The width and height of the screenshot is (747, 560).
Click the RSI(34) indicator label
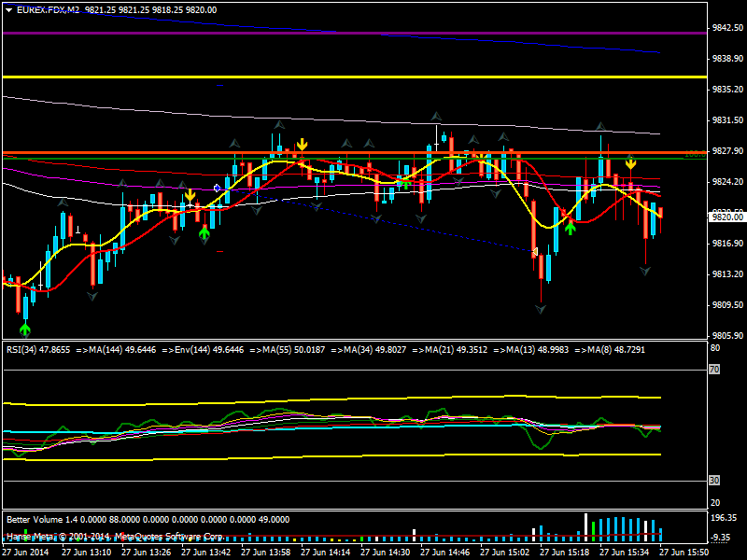25,349
